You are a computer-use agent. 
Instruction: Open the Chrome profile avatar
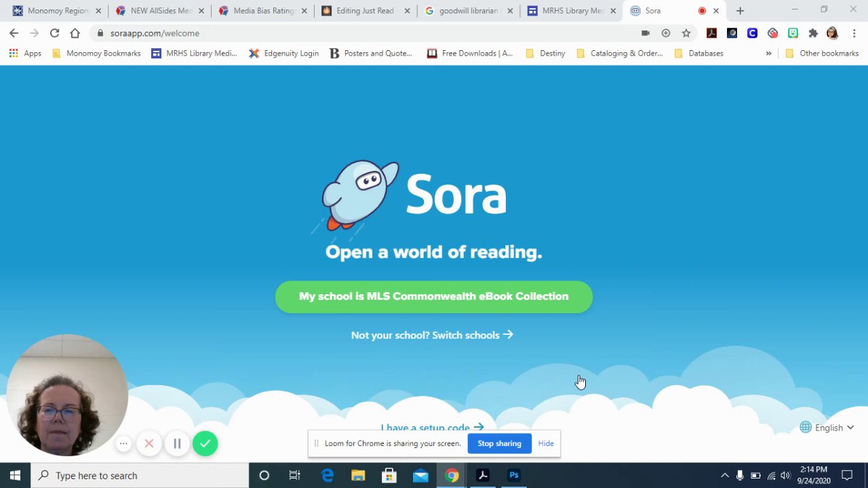point(833,33)
